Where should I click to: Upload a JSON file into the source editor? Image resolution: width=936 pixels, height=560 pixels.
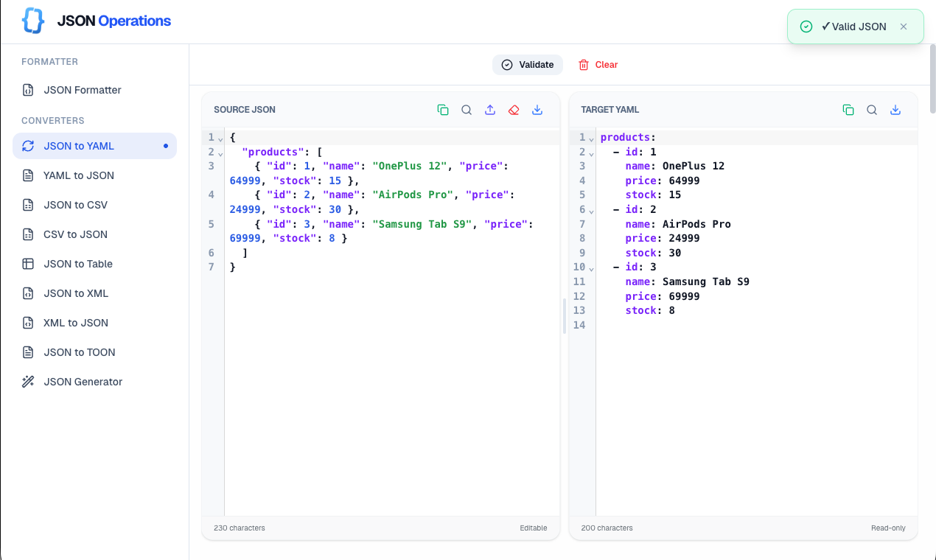click(x=490, y=109)
